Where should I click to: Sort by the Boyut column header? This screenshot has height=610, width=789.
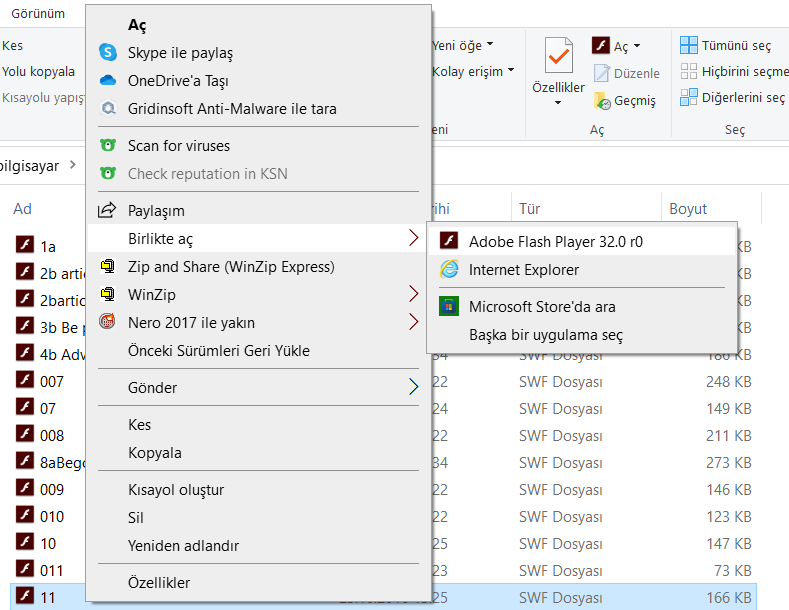click(x=688, y=209)
